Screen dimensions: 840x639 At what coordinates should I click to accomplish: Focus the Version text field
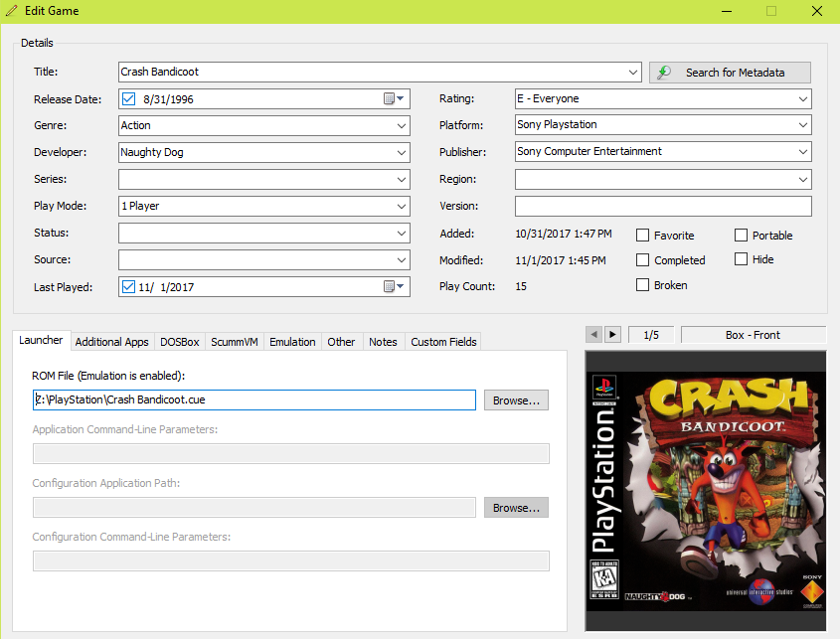pos(663,207)
